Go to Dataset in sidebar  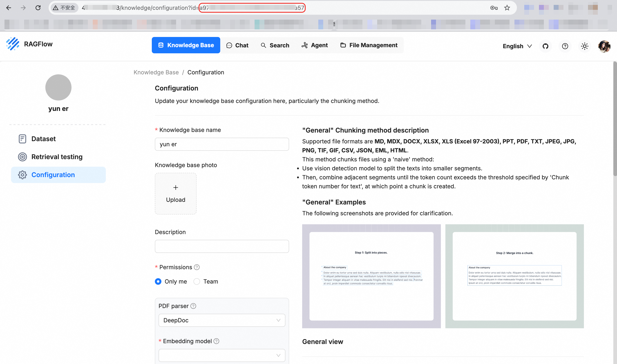[x=44, y=139]
